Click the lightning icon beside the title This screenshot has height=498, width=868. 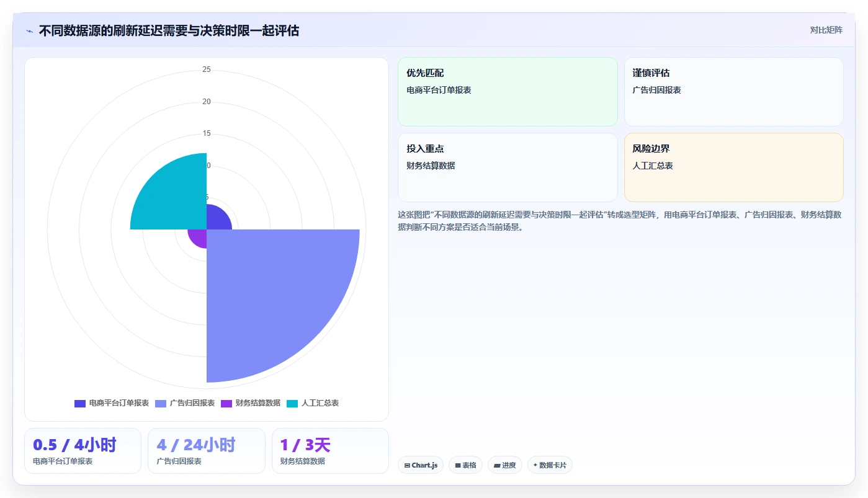(x=29, y=30)
